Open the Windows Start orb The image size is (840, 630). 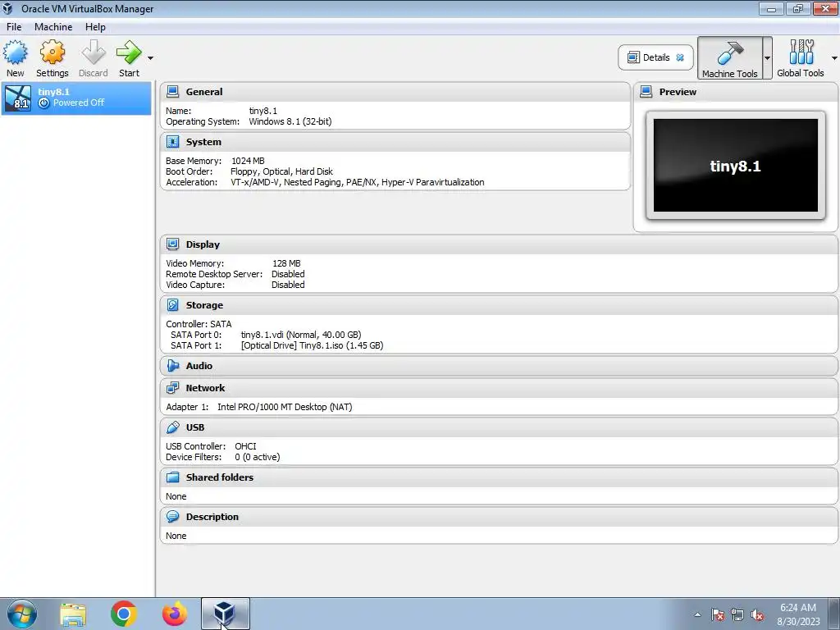tap(21, 614)
